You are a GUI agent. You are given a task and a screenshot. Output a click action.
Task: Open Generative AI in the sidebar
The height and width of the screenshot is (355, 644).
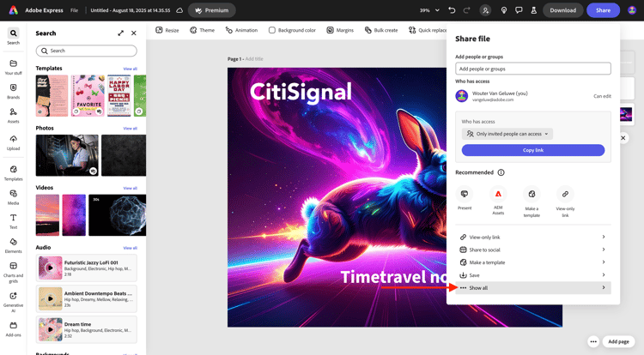(x=13, y=302)
